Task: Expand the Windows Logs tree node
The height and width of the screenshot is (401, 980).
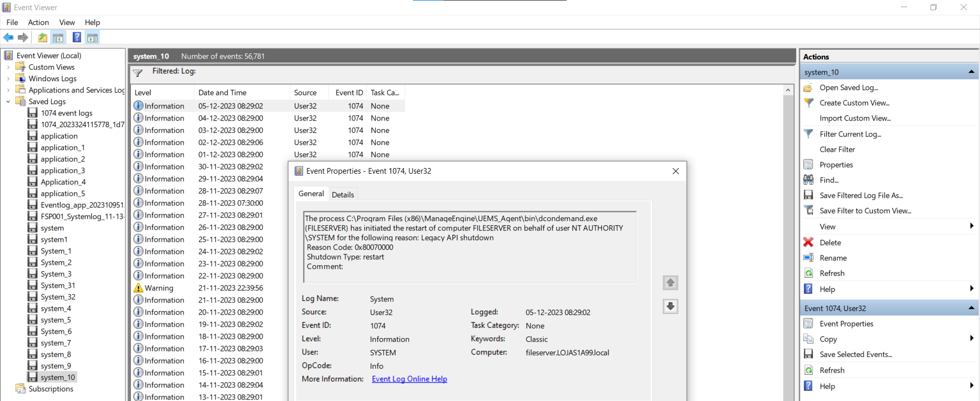Action: coord(8,79)
